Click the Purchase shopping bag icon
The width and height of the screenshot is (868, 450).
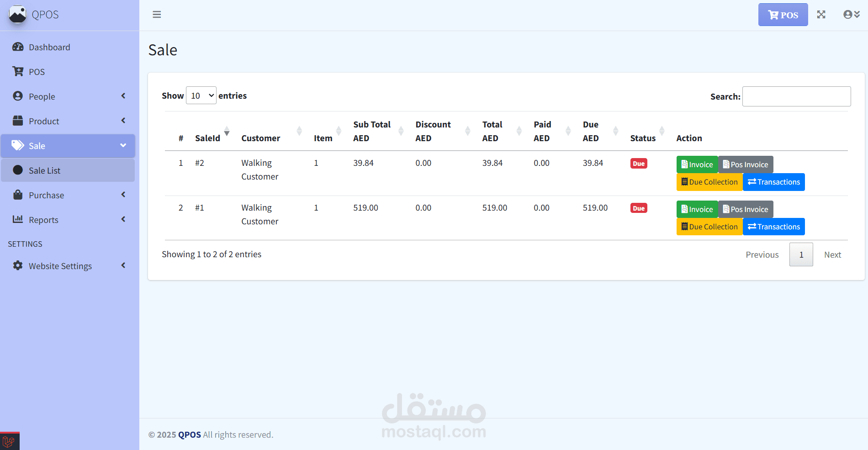pos(18,195)
